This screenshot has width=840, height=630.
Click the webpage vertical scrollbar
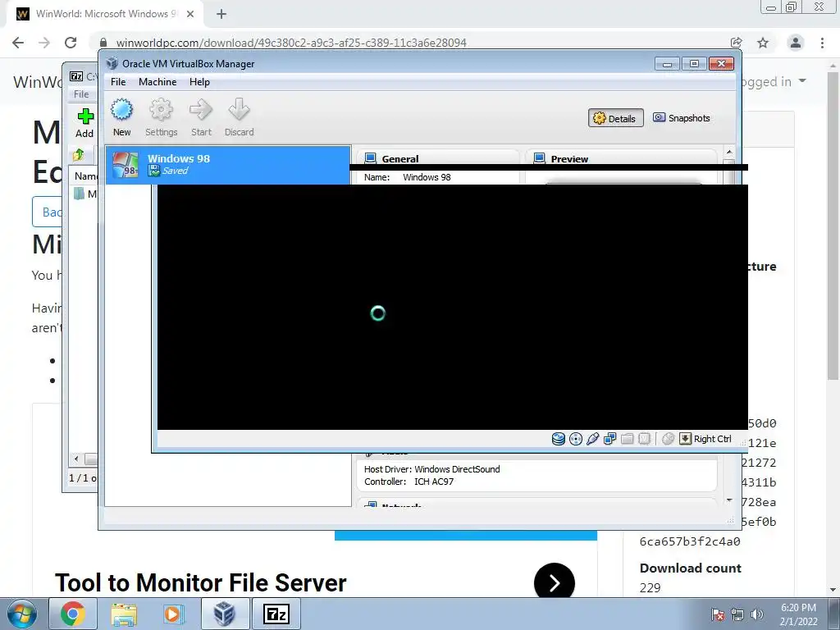[833, 225]
